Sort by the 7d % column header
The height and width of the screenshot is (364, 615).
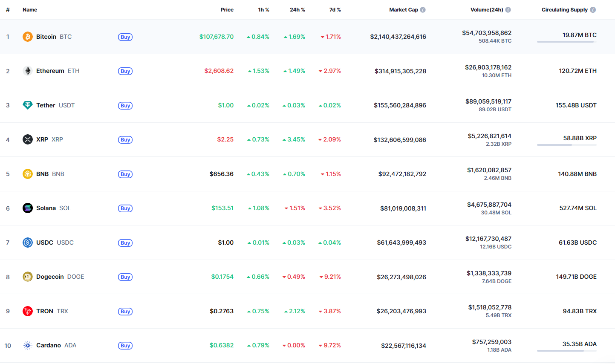[335, 10]
